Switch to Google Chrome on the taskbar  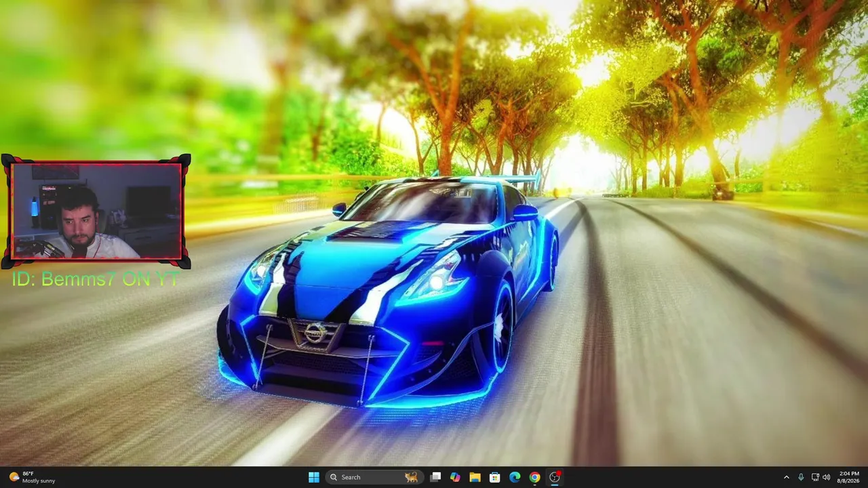tap(534, 477)
